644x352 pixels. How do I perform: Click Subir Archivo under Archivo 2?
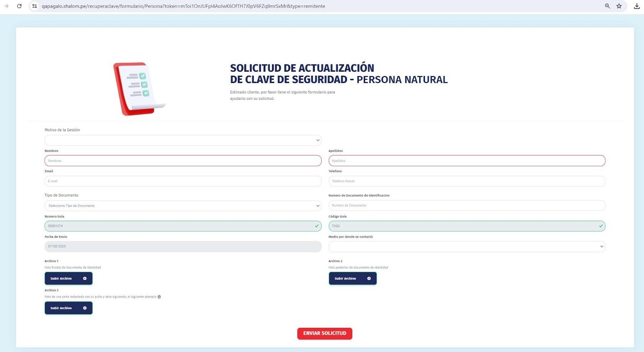[353, 278]
